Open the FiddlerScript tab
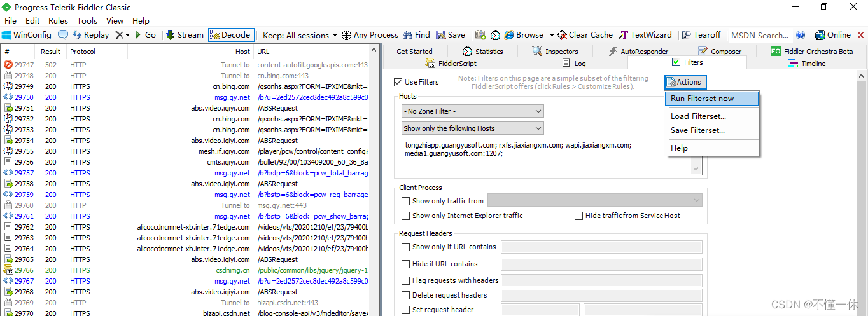 (x=451, y=64)
